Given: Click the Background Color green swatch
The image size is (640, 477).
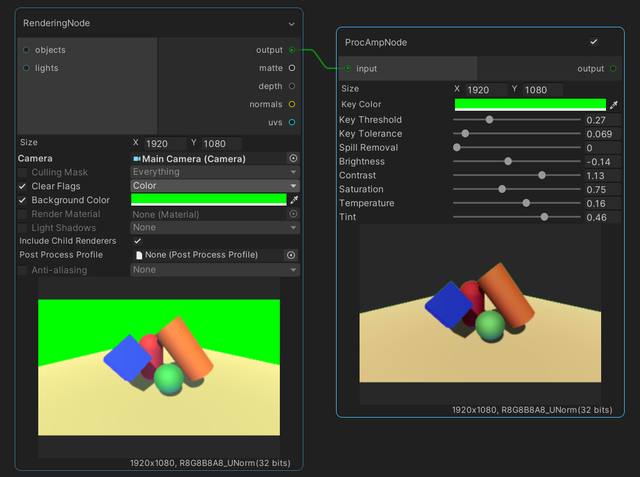Looking at the screenshot, I should [208, 199].
